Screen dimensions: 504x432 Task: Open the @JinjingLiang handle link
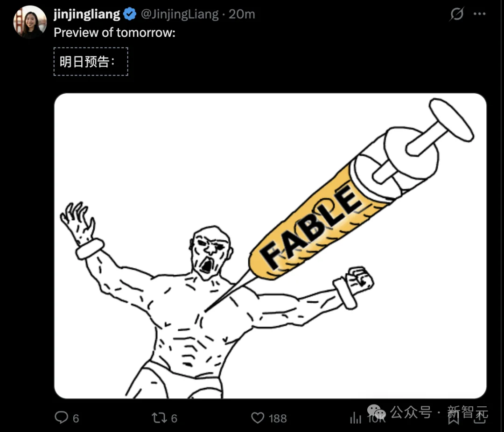tap(180, 14)
